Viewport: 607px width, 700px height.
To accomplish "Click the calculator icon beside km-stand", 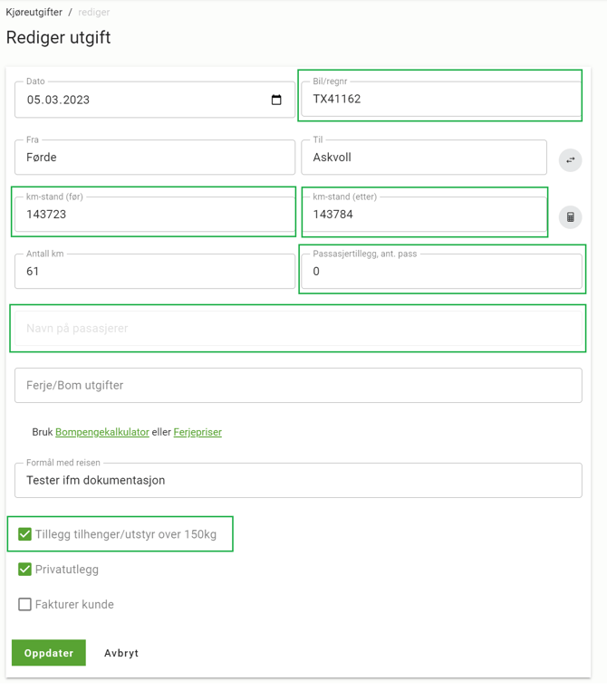I will point(571,217).
